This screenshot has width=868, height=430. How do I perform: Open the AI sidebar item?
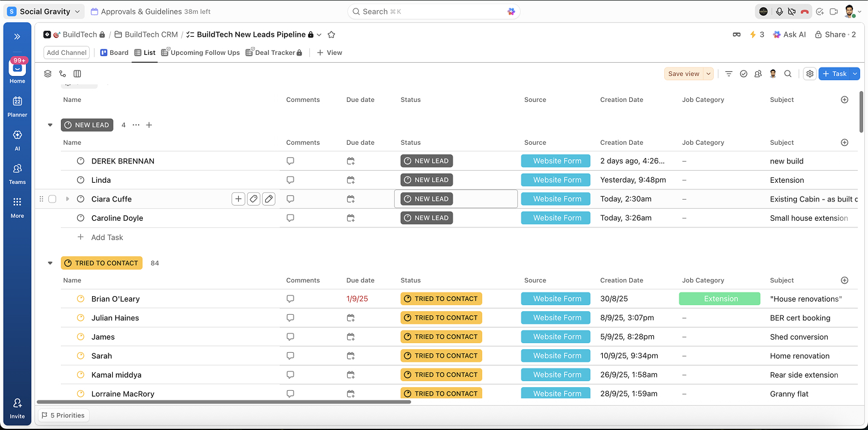coord(17,139)
